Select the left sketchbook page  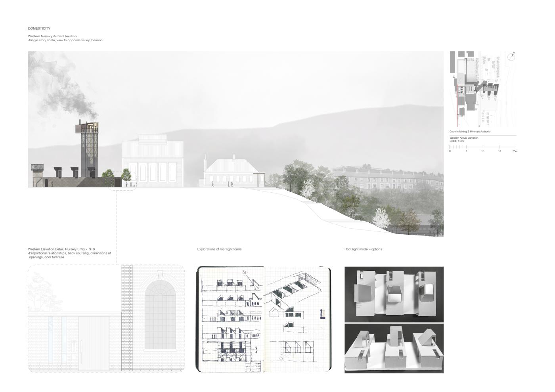(x=231, y=319)
